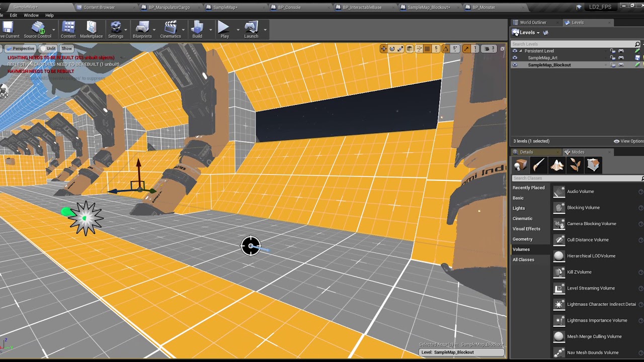Open View Options in Levels panel
Viewport: 644px width, 362px height.
(x=628, y=141)
